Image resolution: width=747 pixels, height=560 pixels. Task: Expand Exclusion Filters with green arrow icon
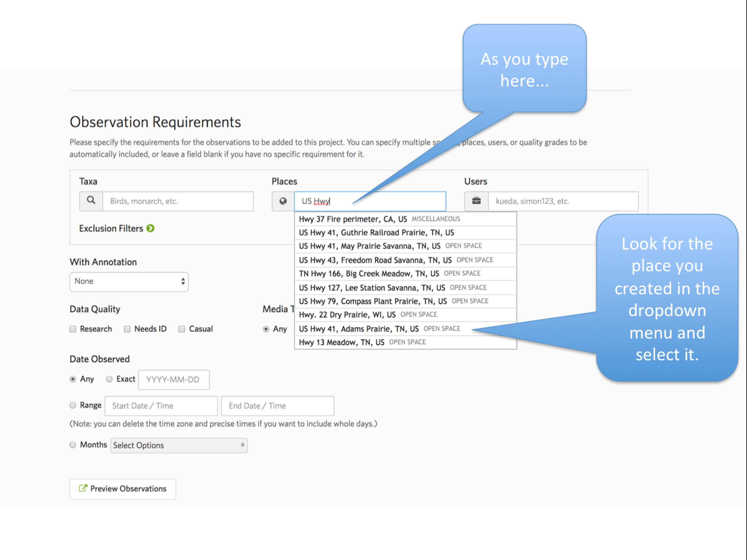pyautogui.click(x=151, y=228)
